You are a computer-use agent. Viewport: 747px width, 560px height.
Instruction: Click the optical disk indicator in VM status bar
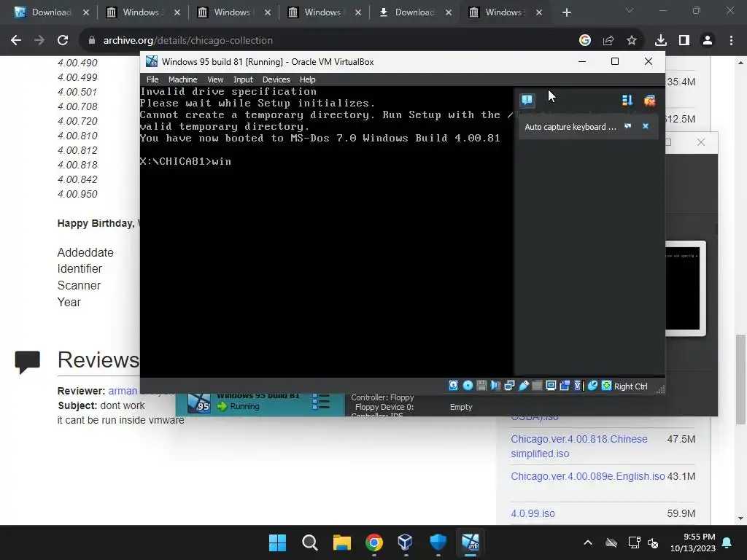468,386
